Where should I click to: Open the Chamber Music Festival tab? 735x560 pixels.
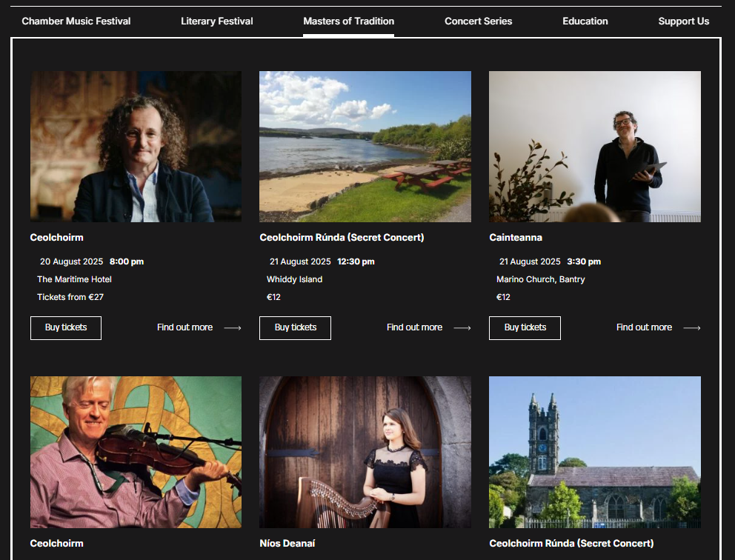[76, 21]
